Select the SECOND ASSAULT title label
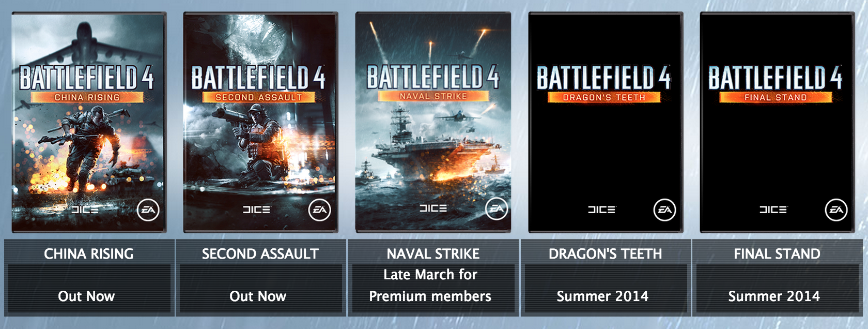The width and height of the screenshot is (868, 329). pos(260,253)
